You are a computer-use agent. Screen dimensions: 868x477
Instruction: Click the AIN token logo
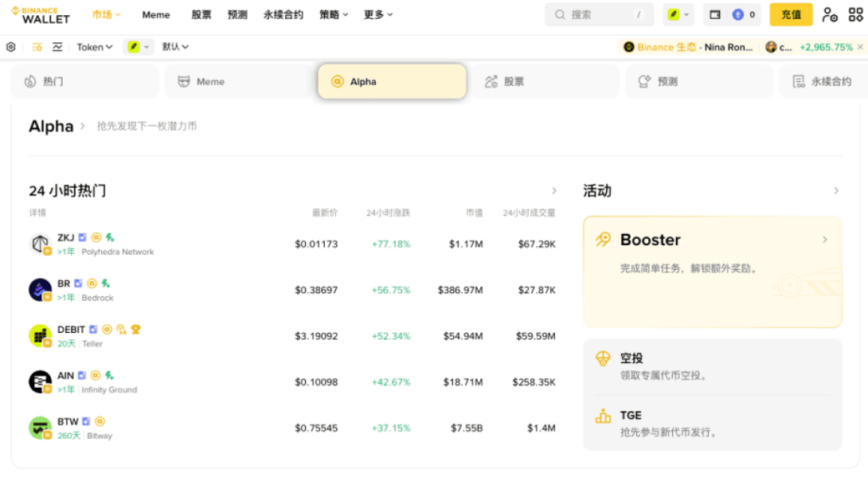tap(40, 381)
